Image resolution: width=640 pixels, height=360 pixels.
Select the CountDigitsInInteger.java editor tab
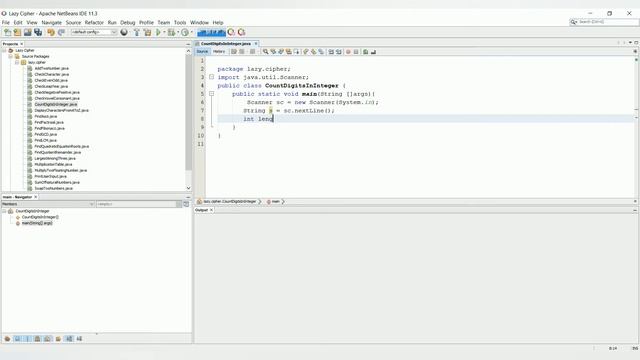pyautogui.click(x=226, y=44)
